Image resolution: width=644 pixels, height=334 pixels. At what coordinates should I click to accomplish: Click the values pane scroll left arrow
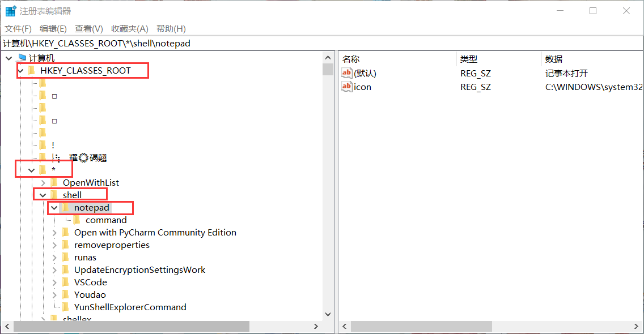point(344,326)
